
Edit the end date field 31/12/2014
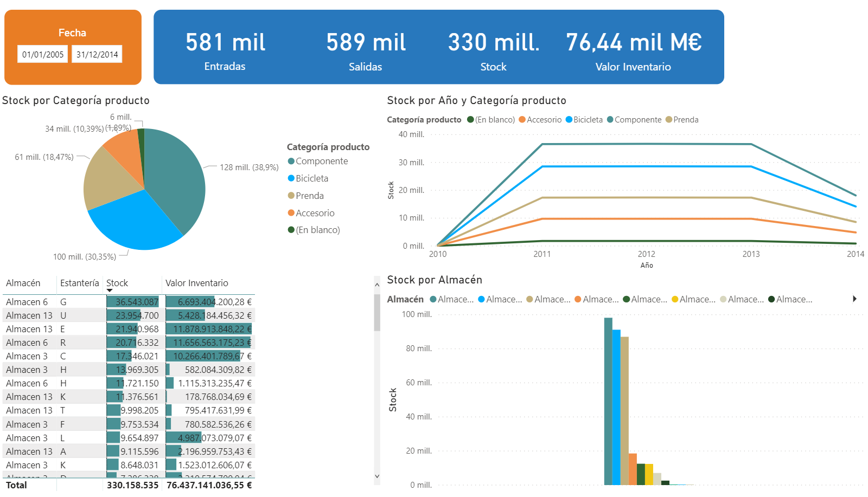pyautogui.click(x=97, y=54)
